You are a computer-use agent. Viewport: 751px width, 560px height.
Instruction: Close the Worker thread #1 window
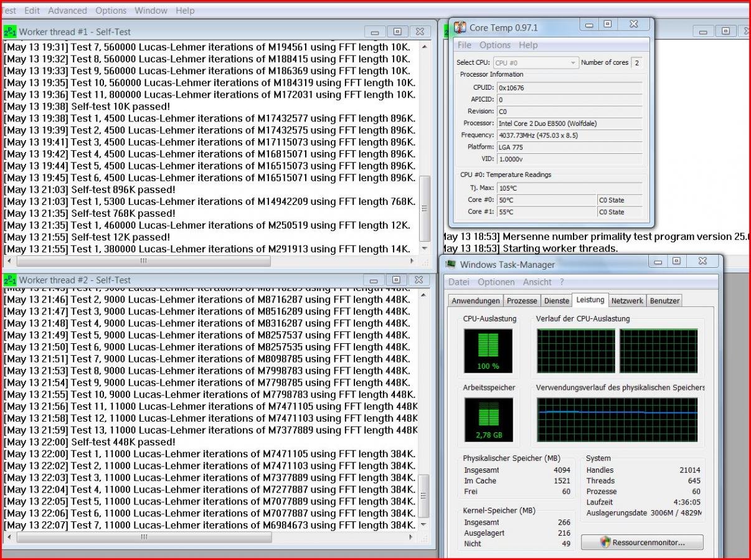[x=420, y=32]
